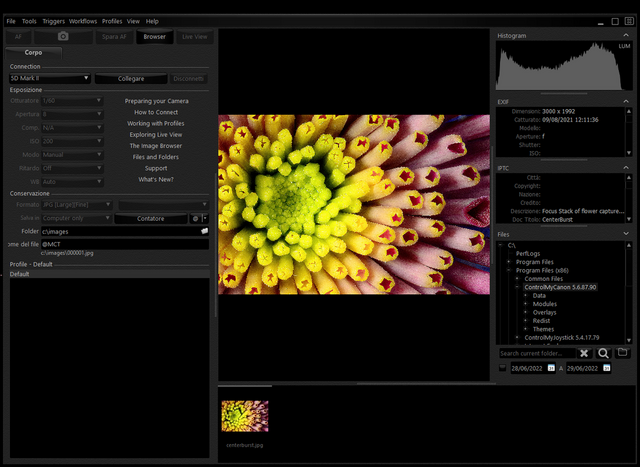Open the ISO 200 dropdown
Image resolution: width=640 pixels, height=467 pixels.
[x=72, y=141]
